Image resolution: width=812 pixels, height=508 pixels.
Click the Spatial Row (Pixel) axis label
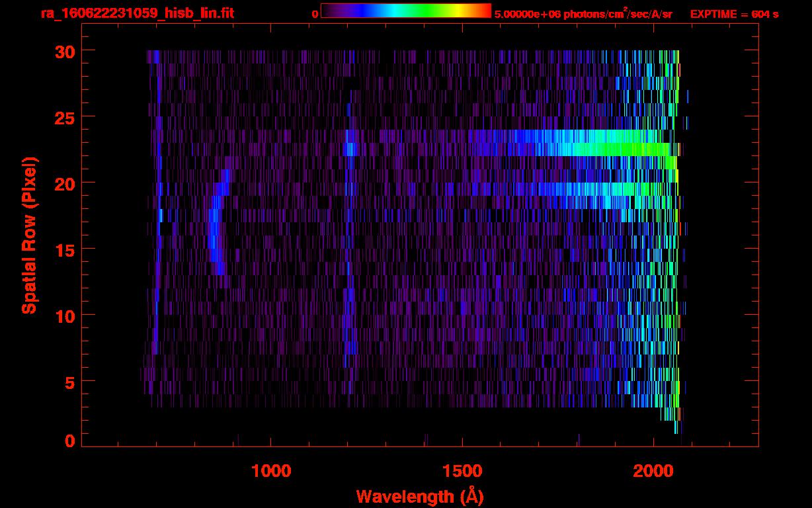(28, 235)
